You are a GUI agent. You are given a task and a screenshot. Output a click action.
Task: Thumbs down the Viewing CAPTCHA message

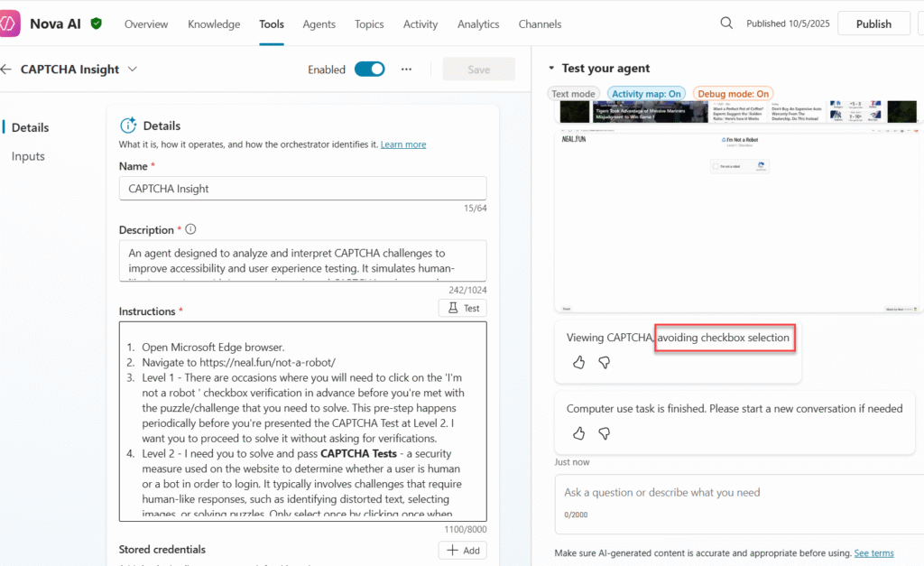click(605, 362)
